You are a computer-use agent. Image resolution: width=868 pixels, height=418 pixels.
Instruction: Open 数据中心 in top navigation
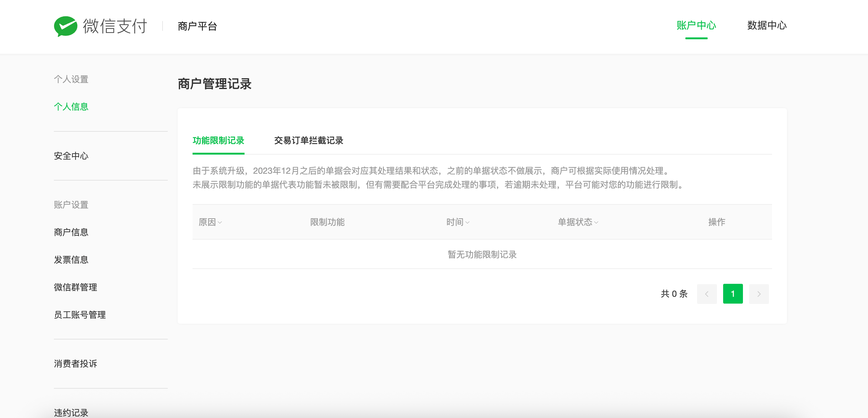[x=766, y=26]
